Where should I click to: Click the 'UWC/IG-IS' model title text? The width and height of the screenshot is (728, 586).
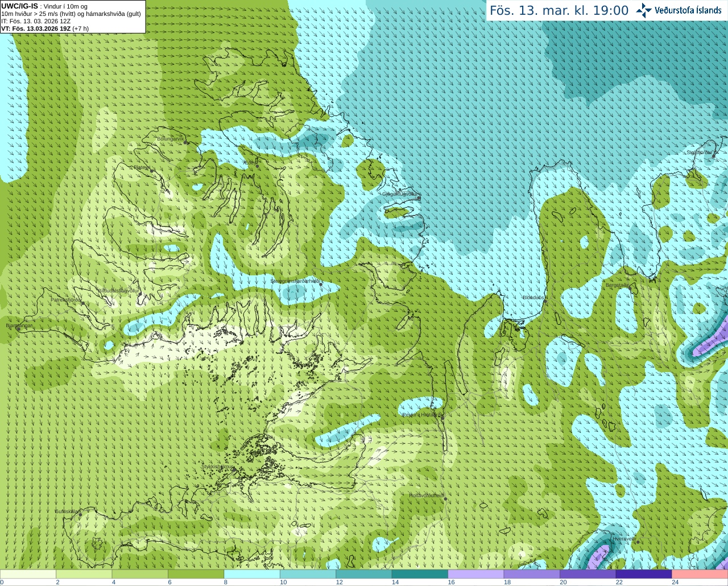(x=19, y=6)
